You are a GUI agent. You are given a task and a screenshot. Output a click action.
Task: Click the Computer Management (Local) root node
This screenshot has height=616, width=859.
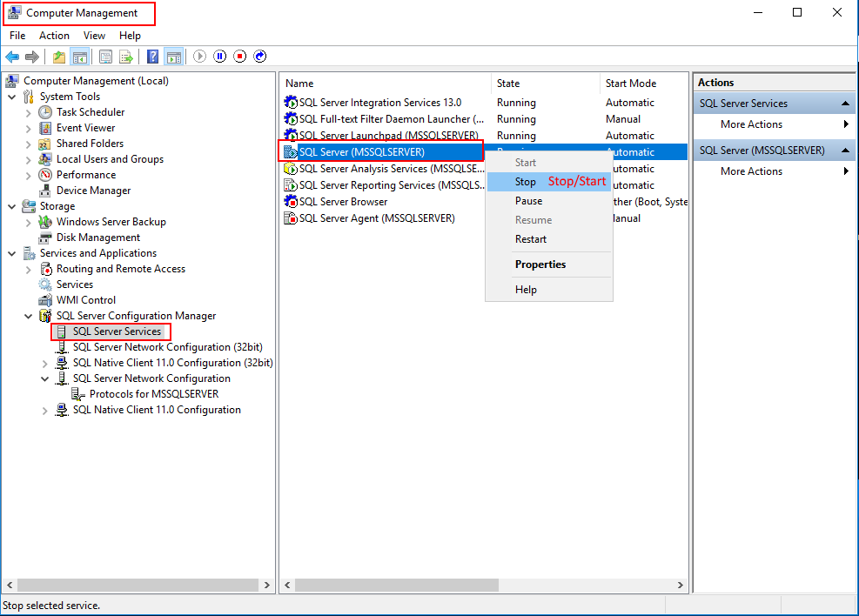click(96, 81)
